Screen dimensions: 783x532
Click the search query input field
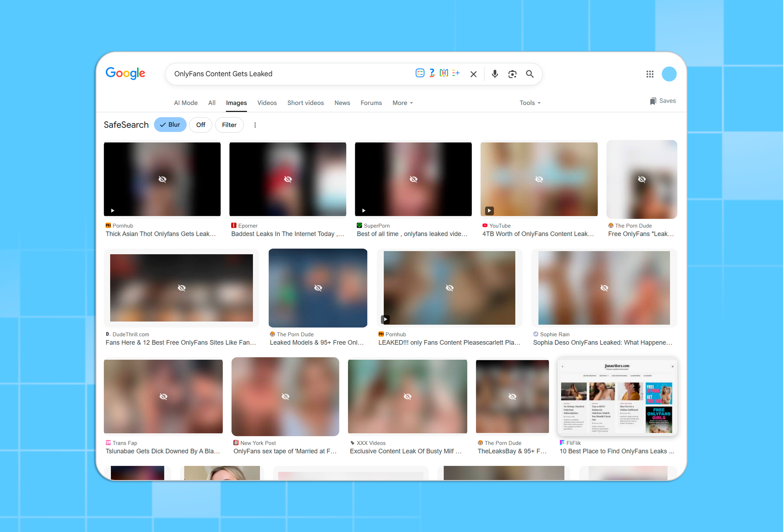click(290, 74)
